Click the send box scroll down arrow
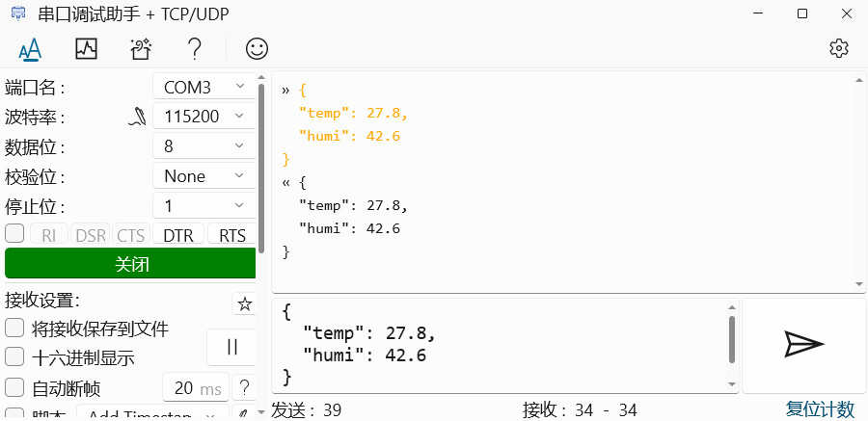 (732, 384)
